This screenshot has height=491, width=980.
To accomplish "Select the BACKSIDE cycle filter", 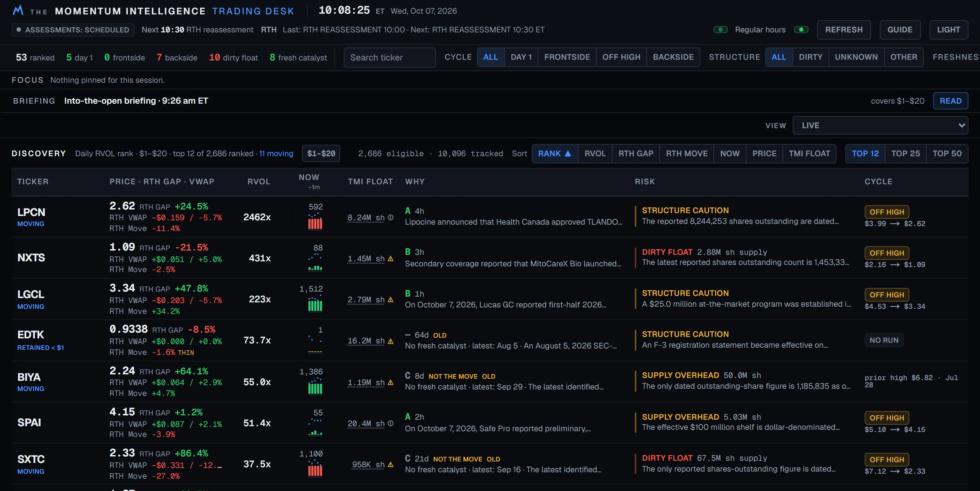I will pos(673,57).
